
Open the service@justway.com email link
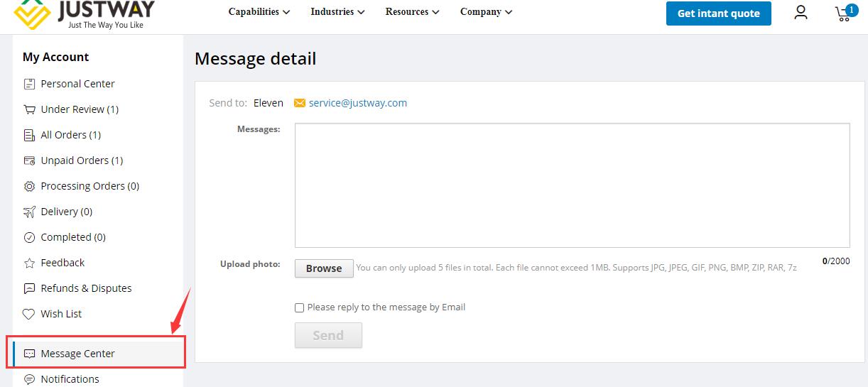(x=358, y=103)
